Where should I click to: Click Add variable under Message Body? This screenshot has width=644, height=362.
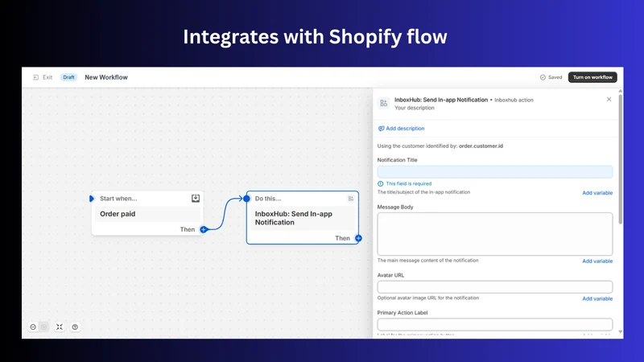[597, 261]
